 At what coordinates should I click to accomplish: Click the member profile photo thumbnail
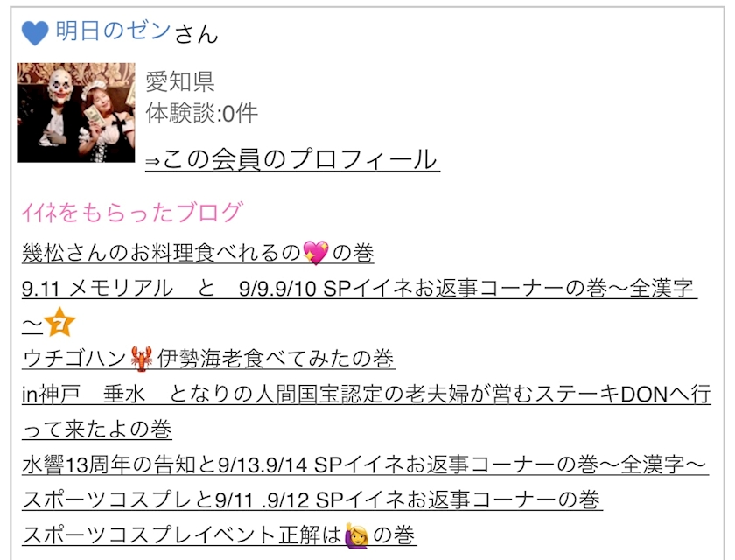[x=76, y=113]
